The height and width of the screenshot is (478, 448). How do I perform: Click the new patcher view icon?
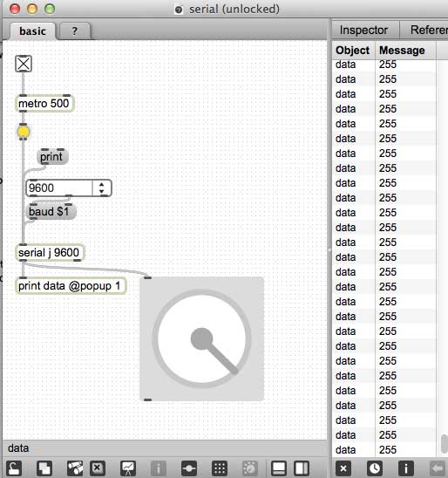pyautogui.click(x=44, y=468)
